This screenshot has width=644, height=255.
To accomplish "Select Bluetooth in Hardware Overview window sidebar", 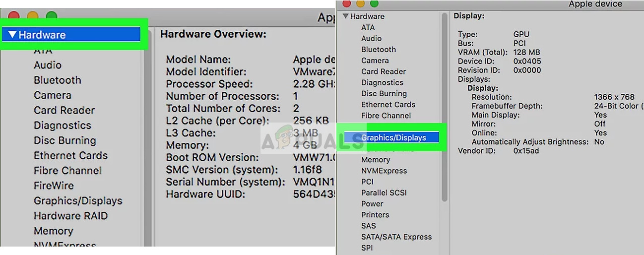I will [58, 80].
